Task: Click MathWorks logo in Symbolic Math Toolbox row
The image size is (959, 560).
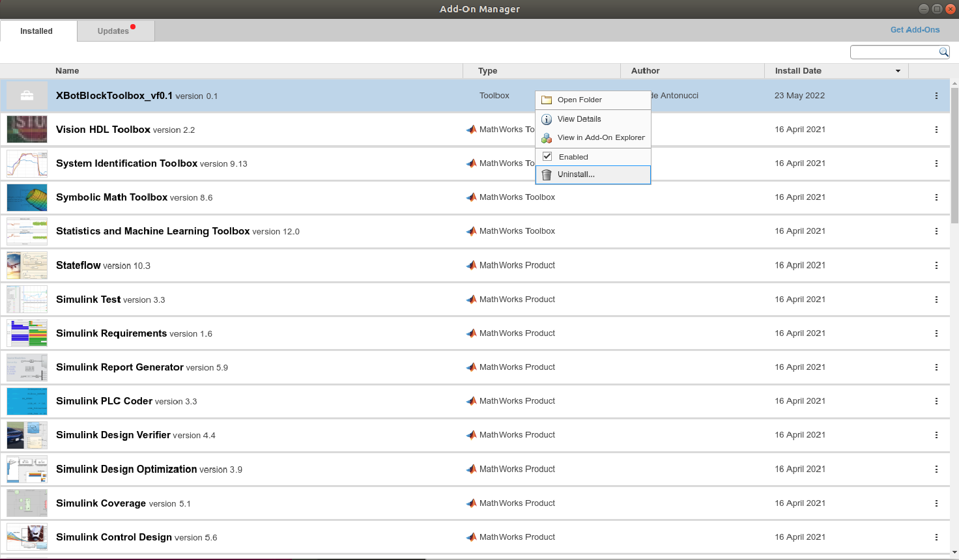Action: click(472, 197)
